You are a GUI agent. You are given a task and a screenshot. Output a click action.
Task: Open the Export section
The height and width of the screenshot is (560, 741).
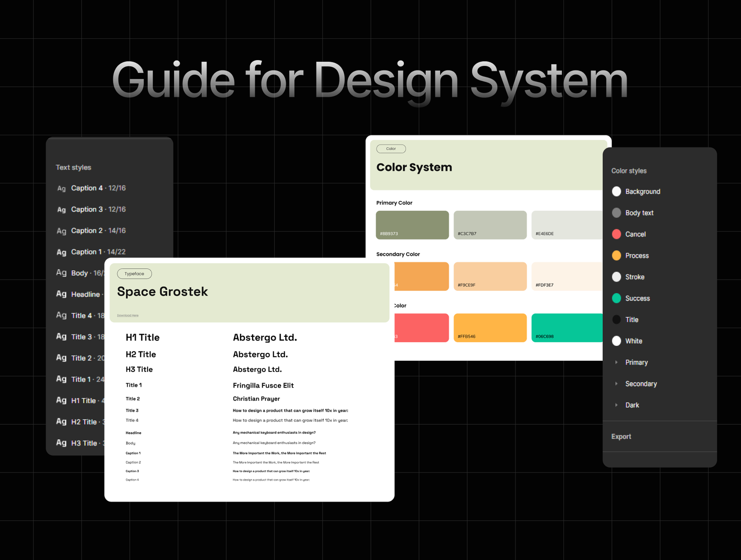coord(621,436)
